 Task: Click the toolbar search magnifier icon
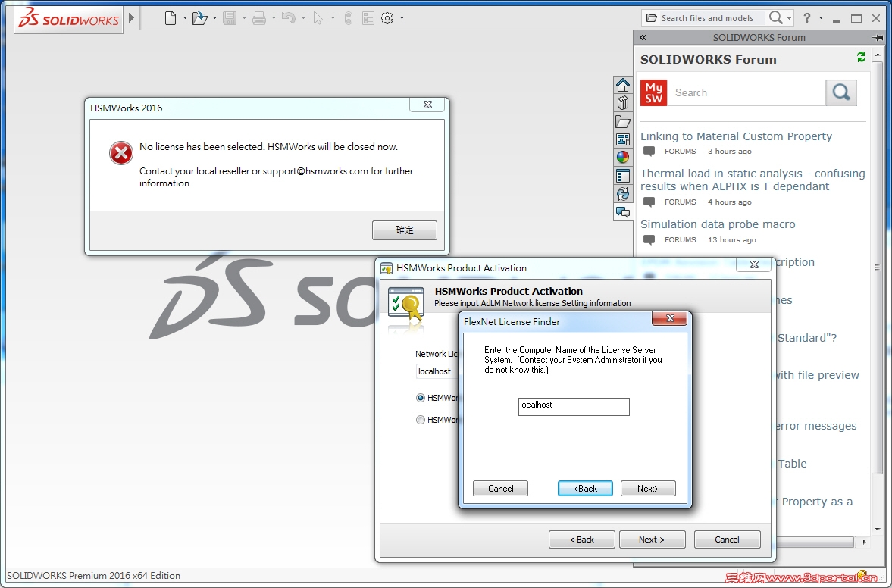(x=775, y=17)
